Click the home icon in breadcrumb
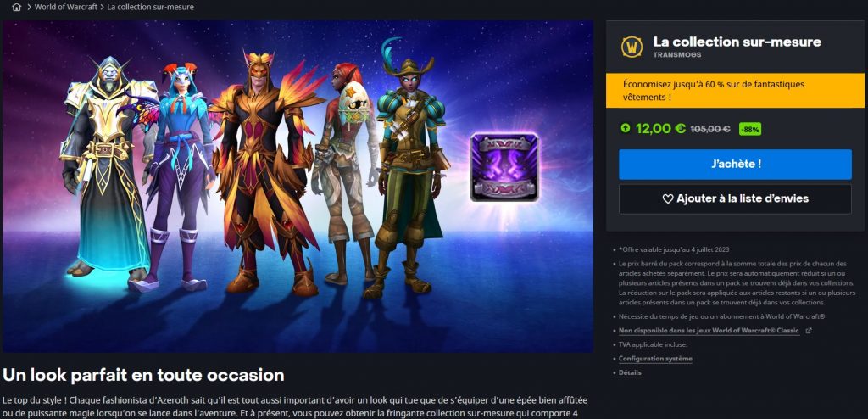This screenshot has height=419, width=868. (x=17, y=7)
